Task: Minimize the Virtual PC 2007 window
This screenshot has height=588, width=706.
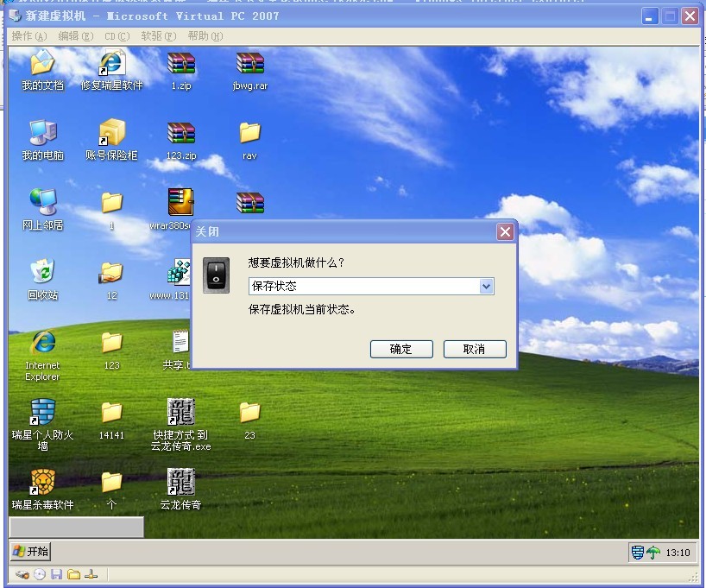Action: [649, 16]
